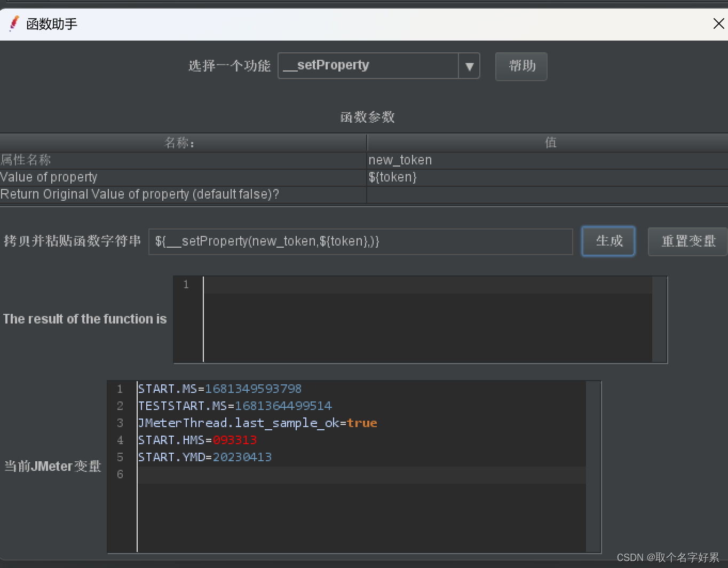Image resolution: width=728 pixels, height=568 pixels.
Task: Click the START.YMD variable entry
Action: [x=204, y=457]
